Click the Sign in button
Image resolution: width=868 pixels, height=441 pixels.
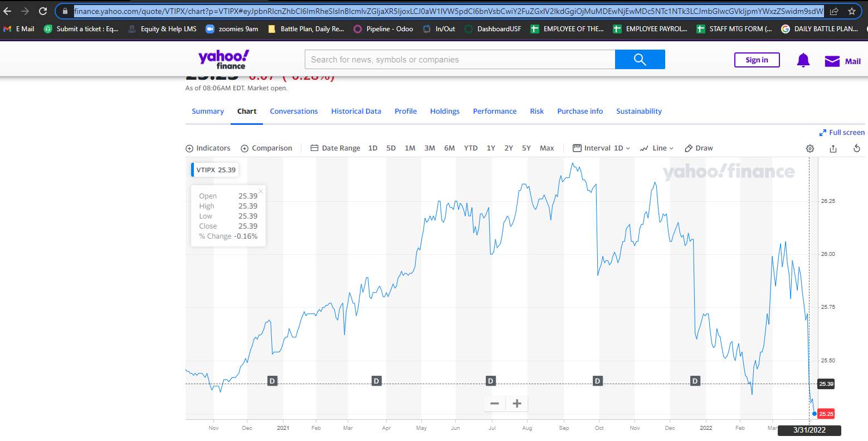click(757, 60)
